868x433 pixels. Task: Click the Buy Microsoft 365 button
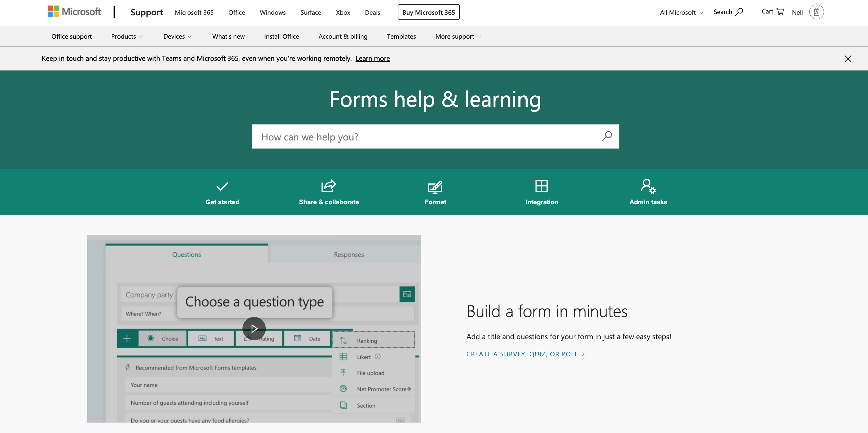[428, 12]
